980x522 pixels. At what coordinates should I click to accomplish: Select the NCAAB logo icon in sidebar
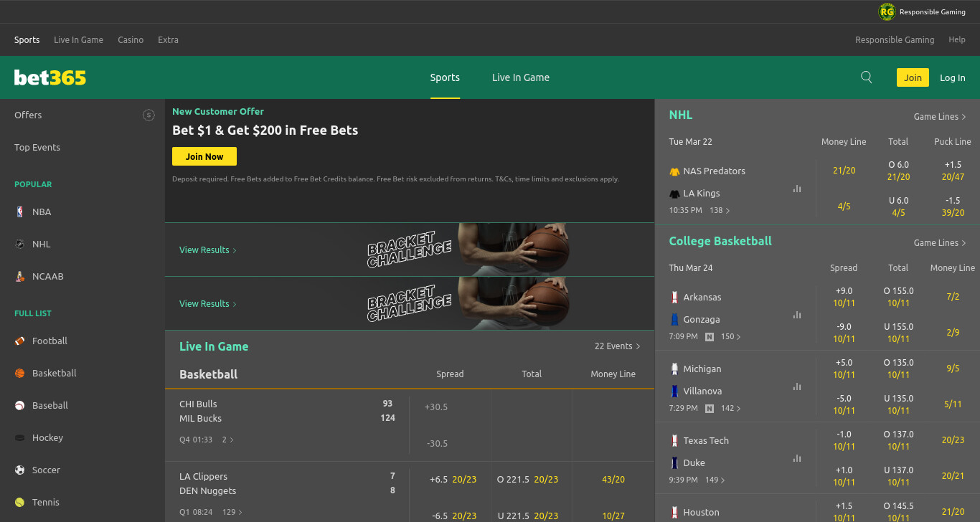coord(19,276)
